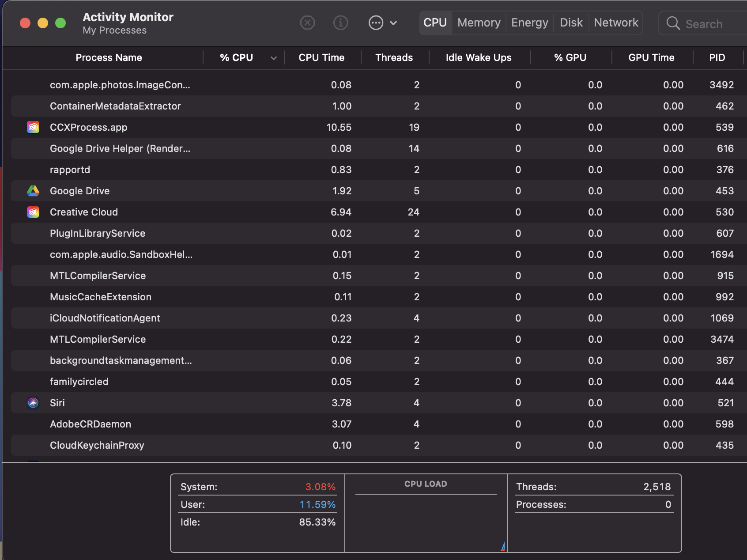Select the familycircled process
Image resolution: width=747 pixels, height=560 pixels.
pyautogui.click(x=79, y=382)
